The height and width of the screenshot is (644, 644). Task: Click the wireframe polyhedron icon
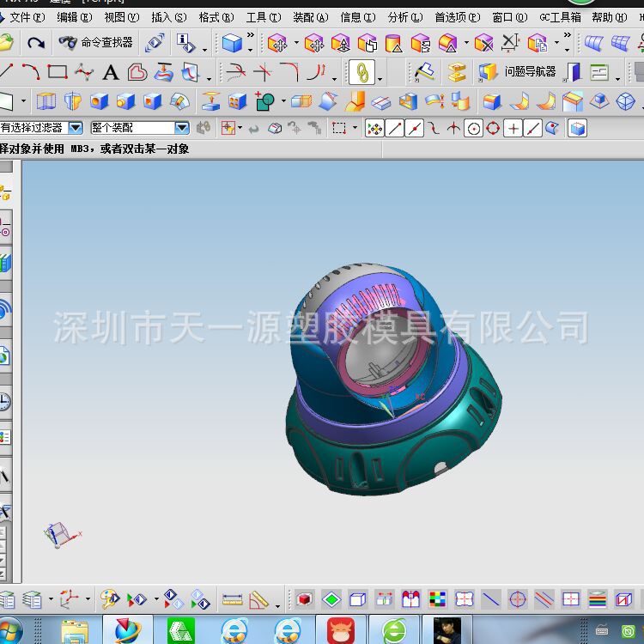point(625,101)
